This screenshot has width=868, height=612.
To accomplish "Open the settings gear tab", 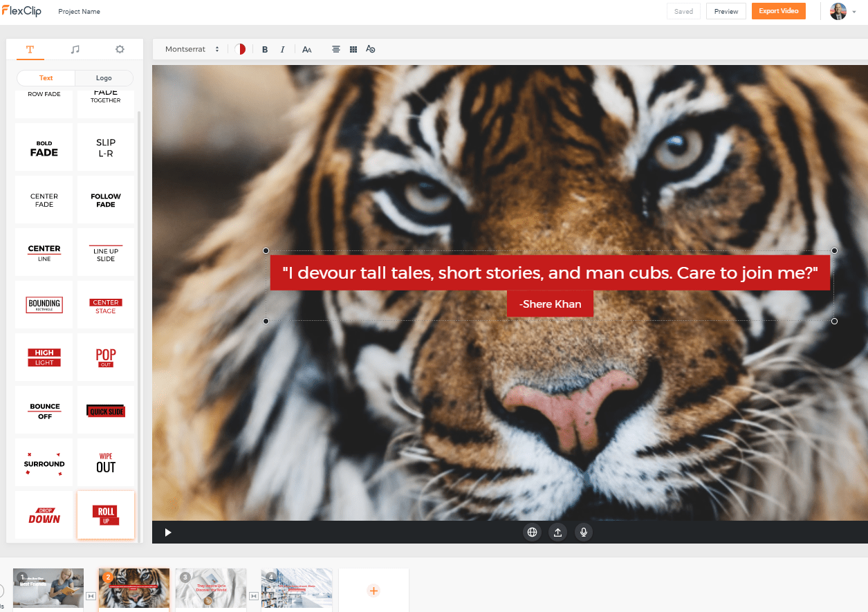I will (120, 49).
